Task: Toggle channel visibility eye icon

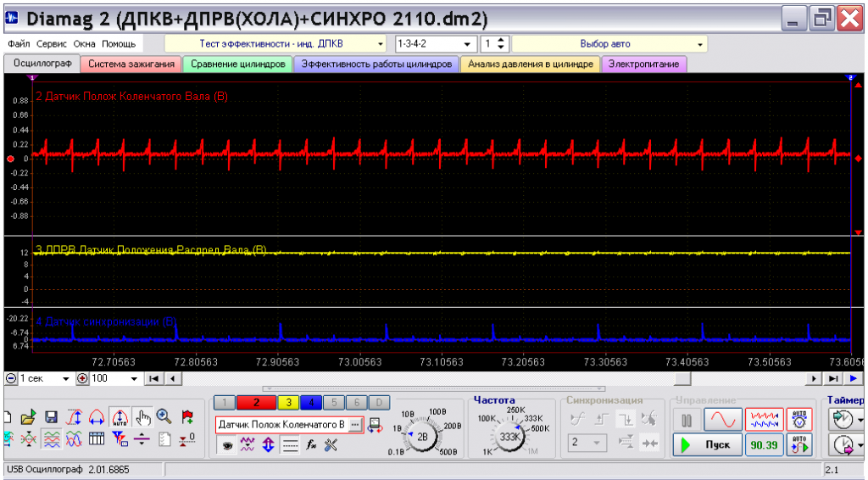Action: pyautogui.click(x=227, y=445)
